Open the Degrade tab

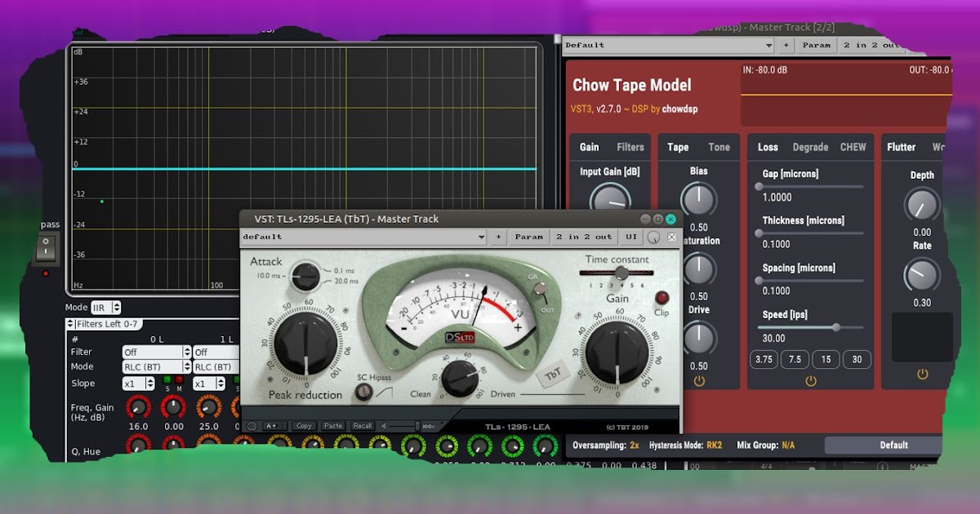[809, 147]
